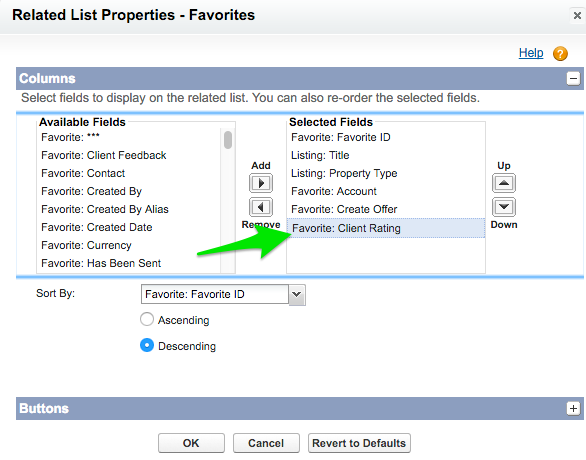Expand the Buttons section with plus icon
This screenshot has height=460, width=586.
pyautogui.click(x=573, y=408)
